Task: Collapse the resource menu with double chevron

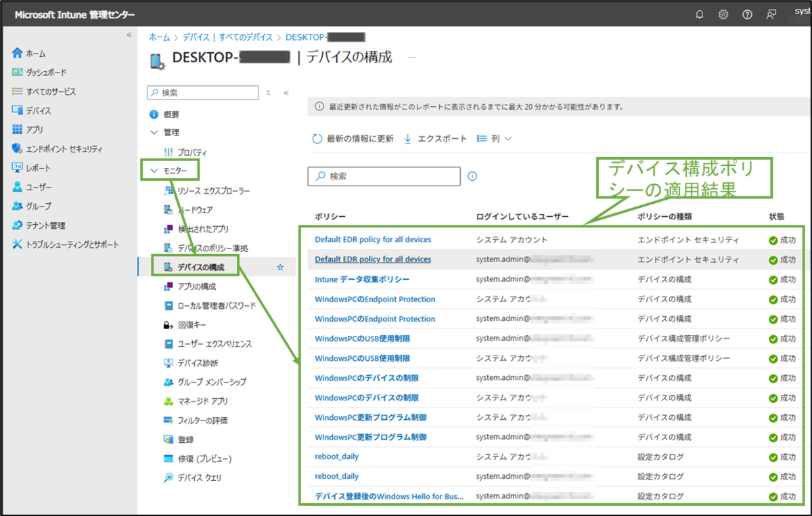Action: pos(286,93)
